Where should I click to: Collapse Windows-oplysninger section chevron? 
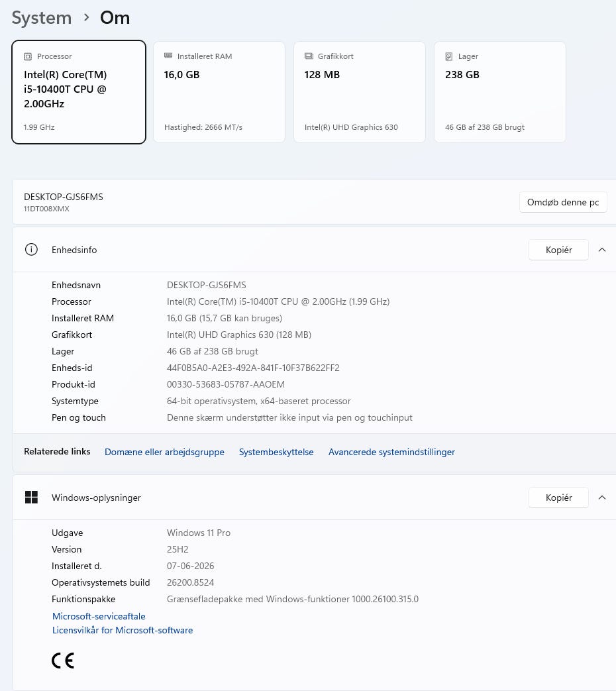(602, 498)
